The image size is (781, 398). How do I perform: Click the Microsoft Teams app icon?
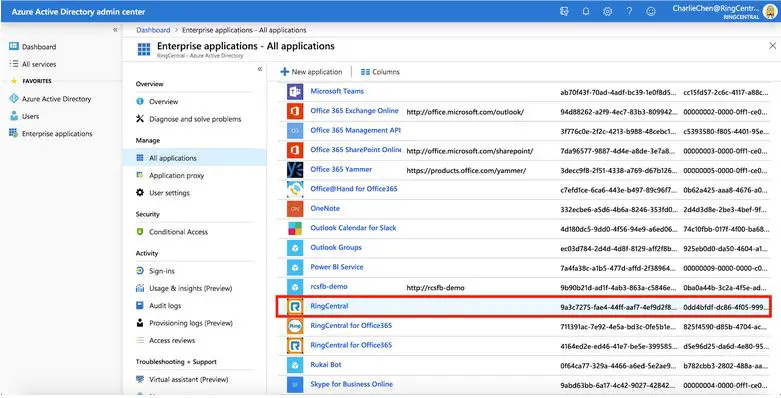click(x=295, y=92)
